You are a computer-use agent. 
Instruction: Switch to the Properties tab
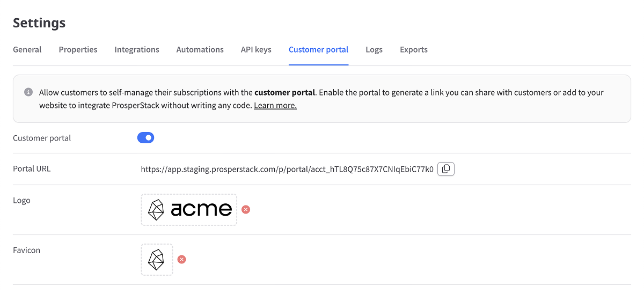click(78, 49)
